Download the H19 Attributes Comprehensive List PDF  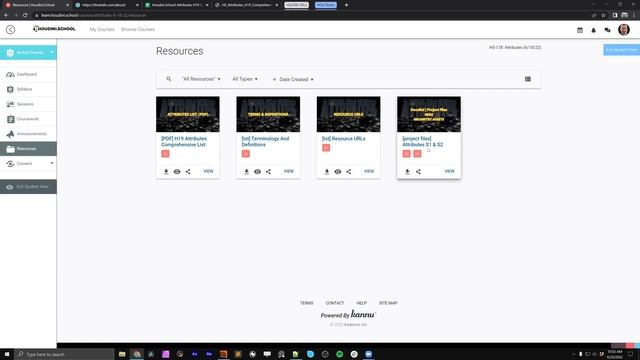[x=166, y=171]
